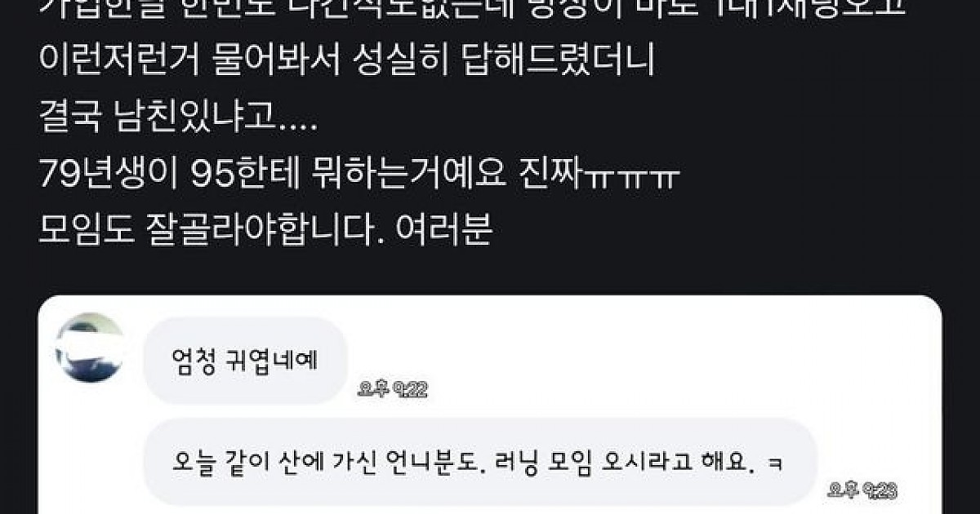
Task: Click the 오후 9:23 message timestamp
Action: point(863,490)
